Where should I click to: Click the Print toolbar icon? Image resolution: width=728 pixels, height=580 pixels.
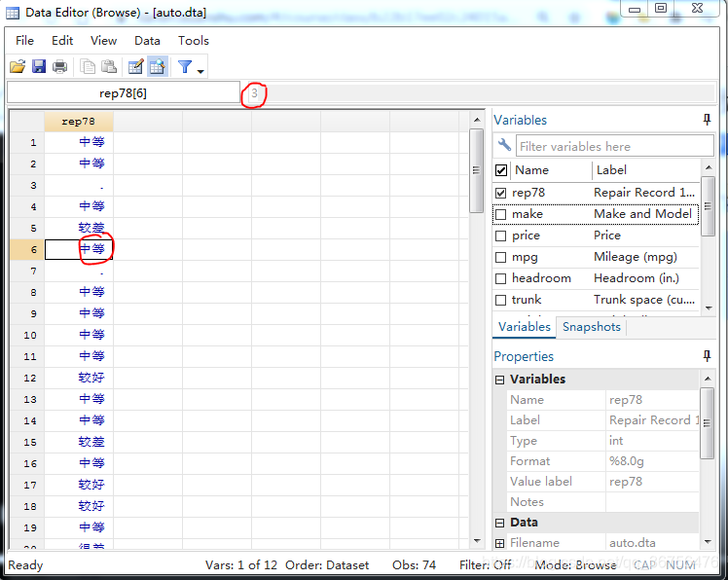pyautogui.click(x=60, y=67)
